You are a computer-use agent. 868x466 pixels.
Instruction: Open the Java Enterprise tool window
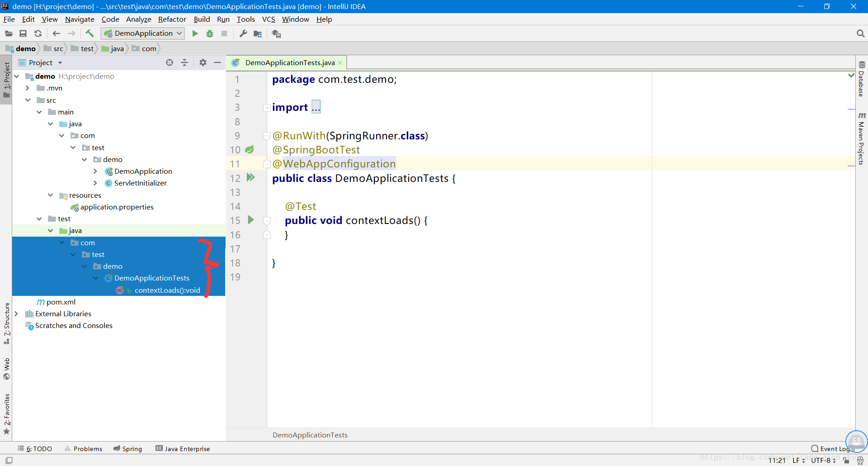[183, 448]
